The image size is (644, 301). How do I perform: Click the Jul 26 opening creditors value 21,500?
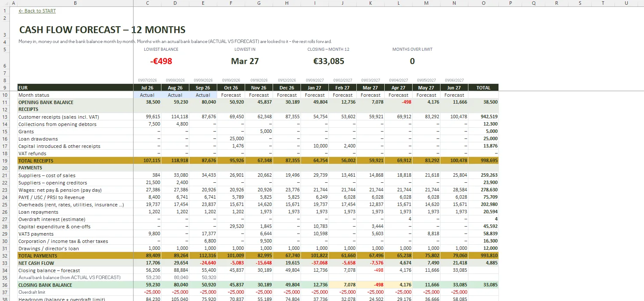click(153, 183)
